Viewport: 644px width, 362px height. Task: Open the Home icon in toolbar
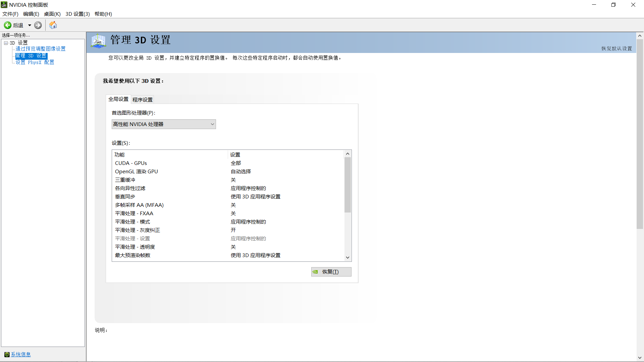coord(53,25)
